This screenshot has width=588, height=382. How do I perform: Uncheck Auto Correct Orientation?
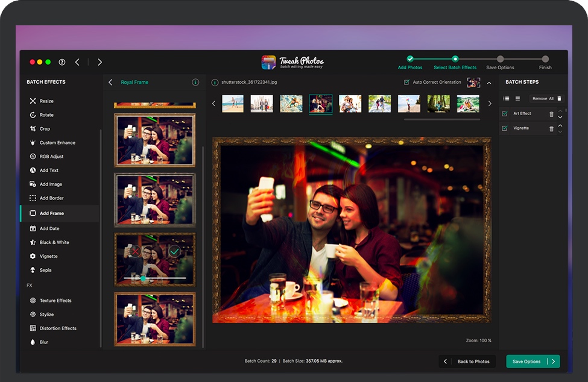(x=406, y=82)
